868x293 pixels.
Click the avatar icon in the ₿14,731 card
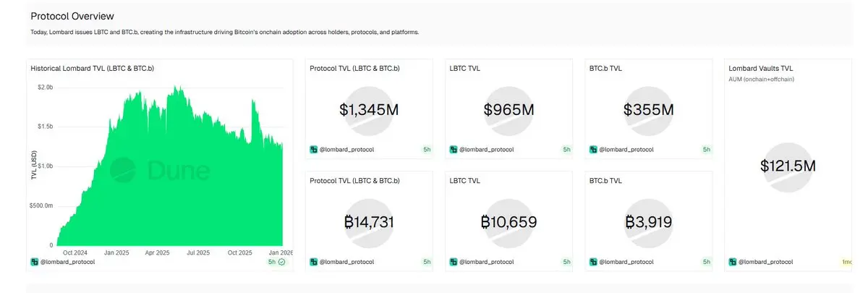click(x=313, y=262)
